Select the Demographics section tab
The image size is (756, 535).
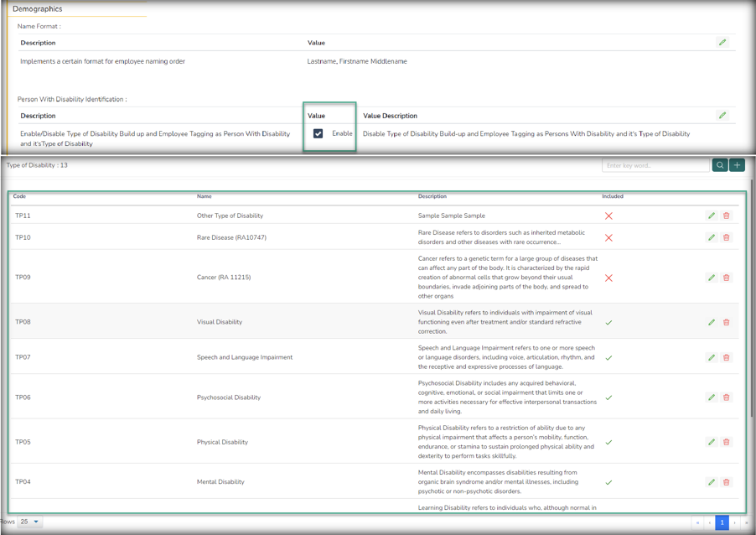(x=38, y=8)
